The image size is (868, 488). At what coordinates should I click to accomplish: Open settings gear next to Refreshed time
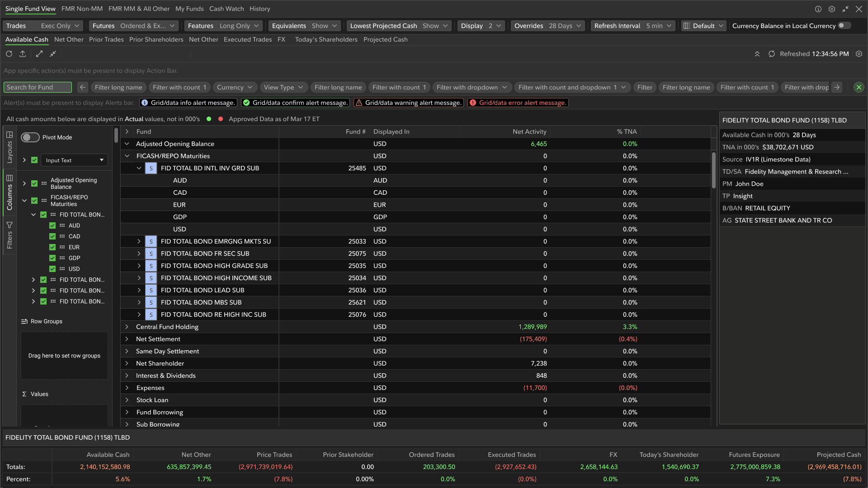tap(859, 54)
